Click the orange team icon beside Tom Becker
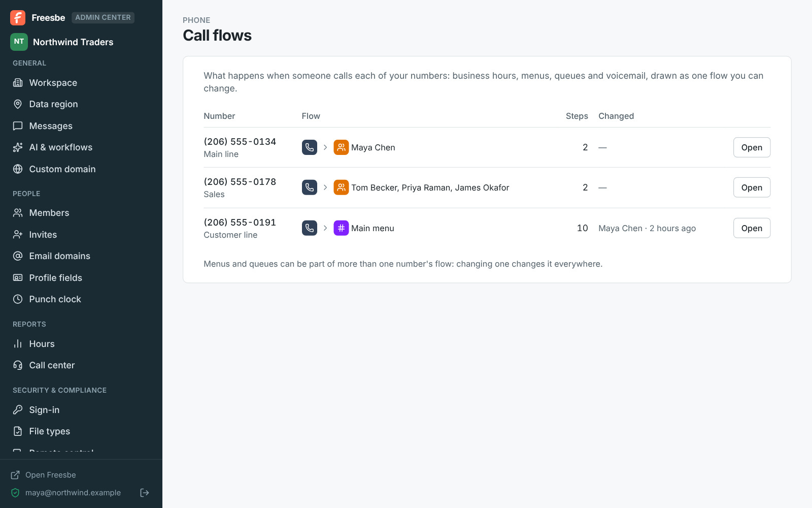This screenshot has height=508, width=812. (x=341, y=187)
